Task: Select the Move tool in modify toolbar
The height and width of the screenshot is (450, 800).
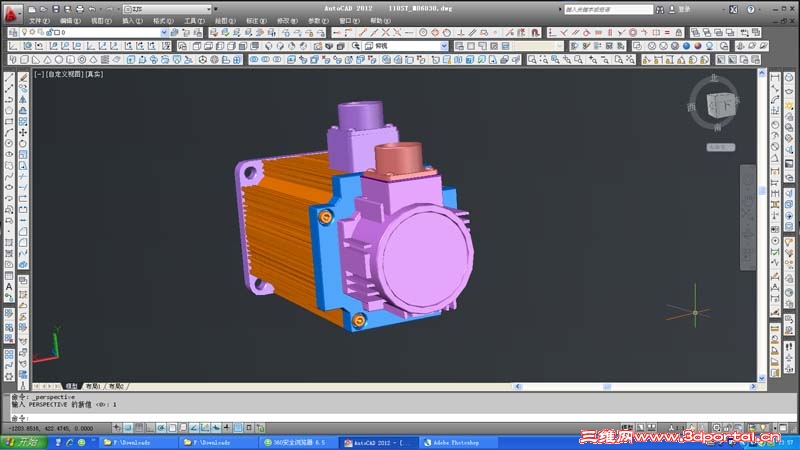Action: pyautogui.click(x=23, y=133)
